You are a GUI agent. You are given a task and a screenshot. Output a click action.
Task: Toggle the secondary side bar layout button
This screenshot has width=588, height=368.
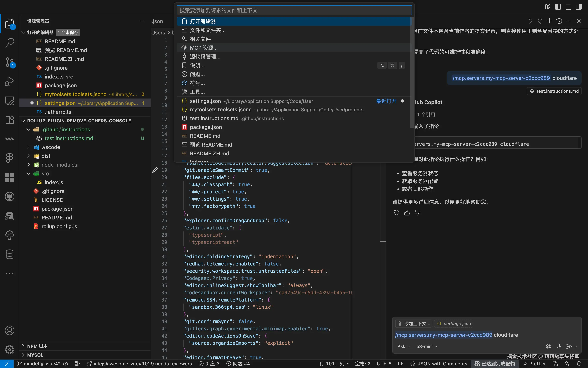579,7
